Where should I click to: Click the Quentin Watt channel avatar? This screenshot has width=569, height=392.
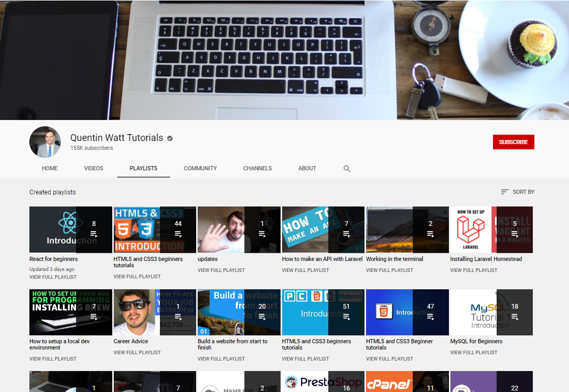pyautogui.click(x=45, y=142)
